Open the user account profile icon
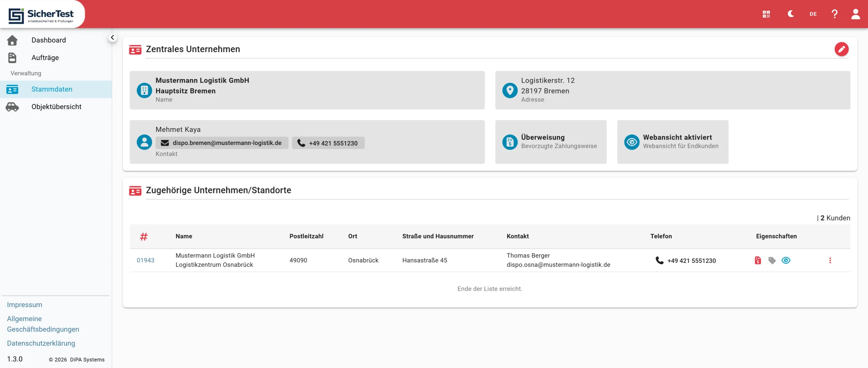868x368 pixels. click(x=855, y=14)
